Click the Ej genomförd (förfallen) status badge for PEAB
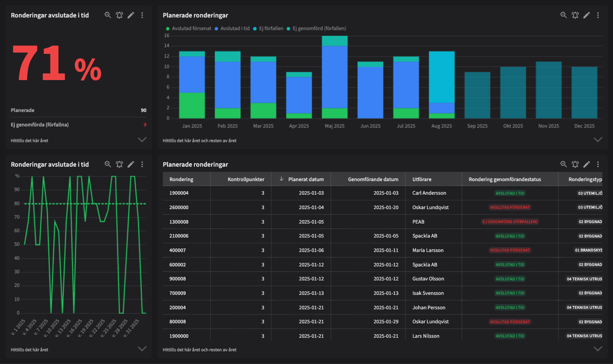 [510, 222]
